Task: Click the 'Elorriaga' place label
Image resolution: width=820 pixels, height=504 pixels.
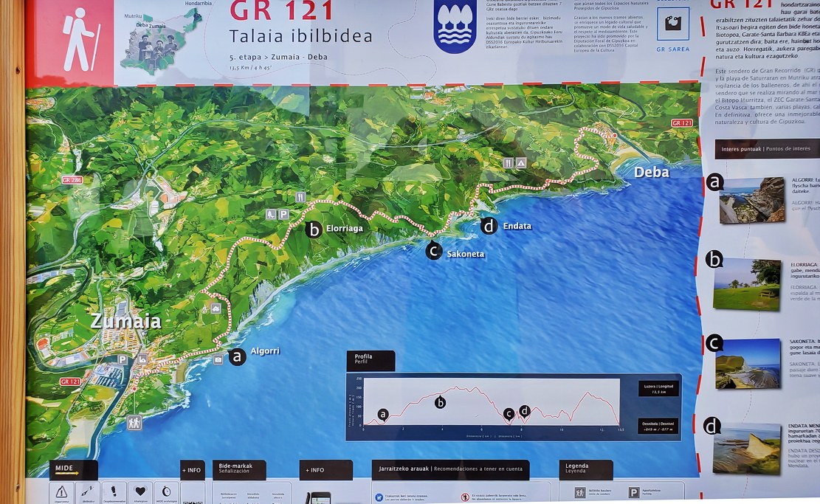Action: coord(345,228)
